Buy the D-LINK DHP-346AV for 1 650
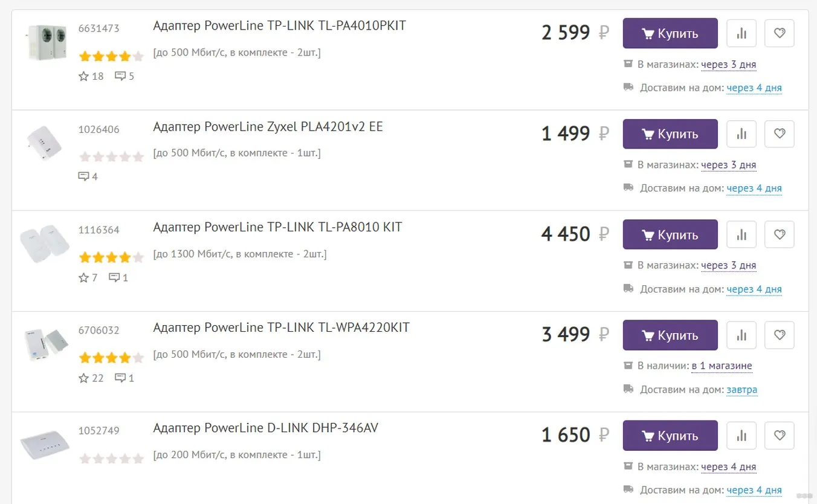The height and width of the screenshot is (504, 817). point(670,435)
